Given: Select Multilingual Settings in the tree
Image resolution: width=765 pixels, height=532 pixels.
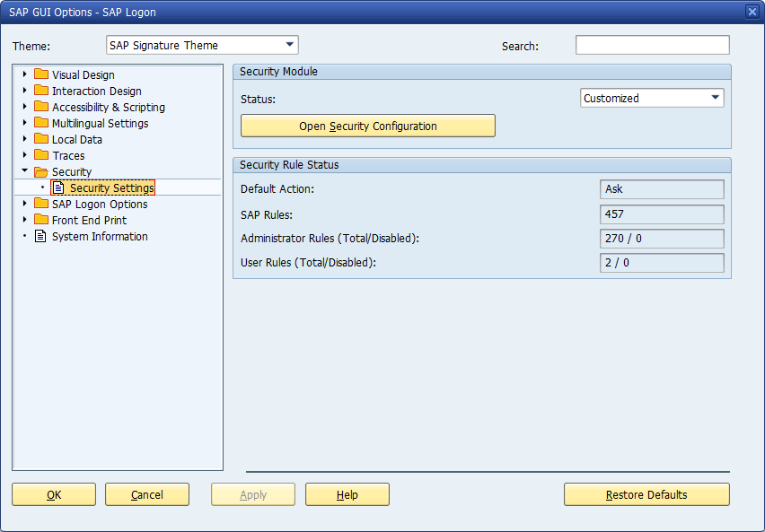Looking at the screenshot, I should point(100,123).
